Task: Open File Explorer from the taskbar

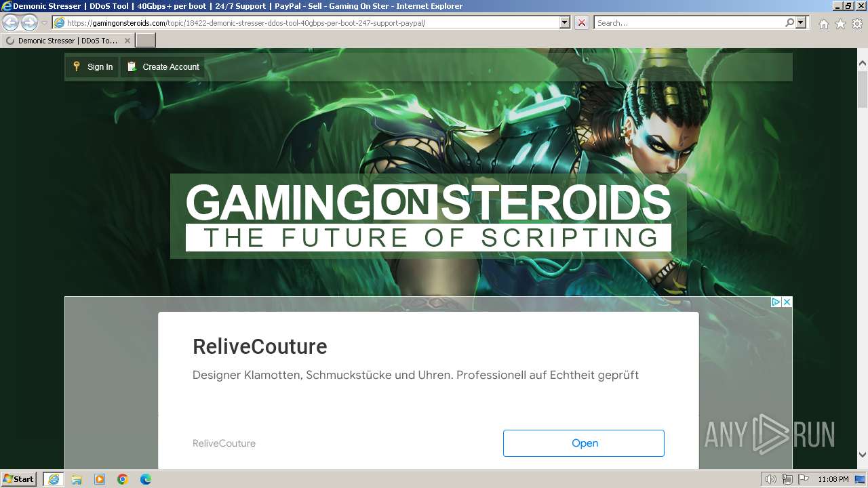Action: [77, 479]
